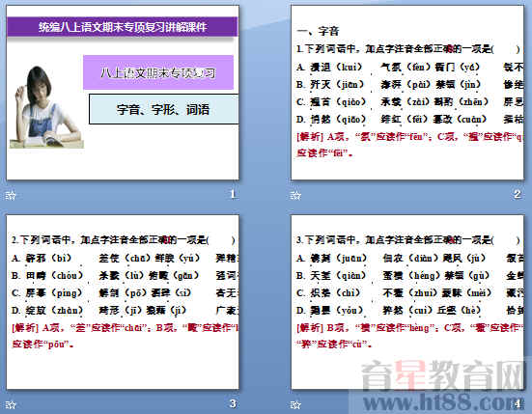Click option B row with (chóu) on slide 3
The width and height of the screenshot is (532, 414).
pyautogui.click(x=125, y=276)
